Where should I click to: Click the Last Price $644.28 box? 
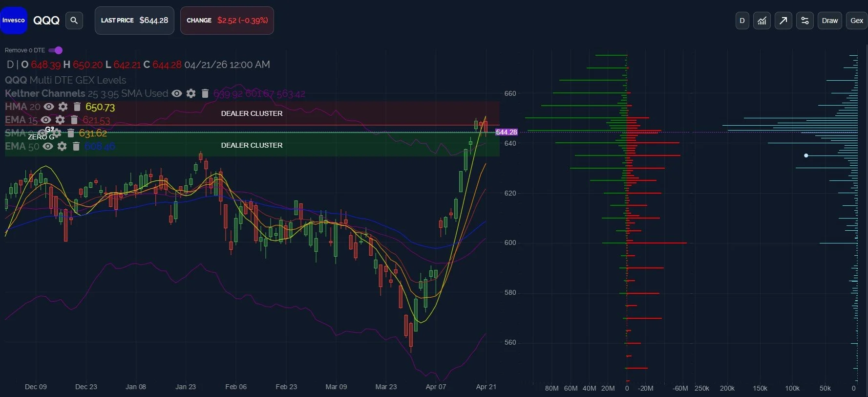click(134, 21)
